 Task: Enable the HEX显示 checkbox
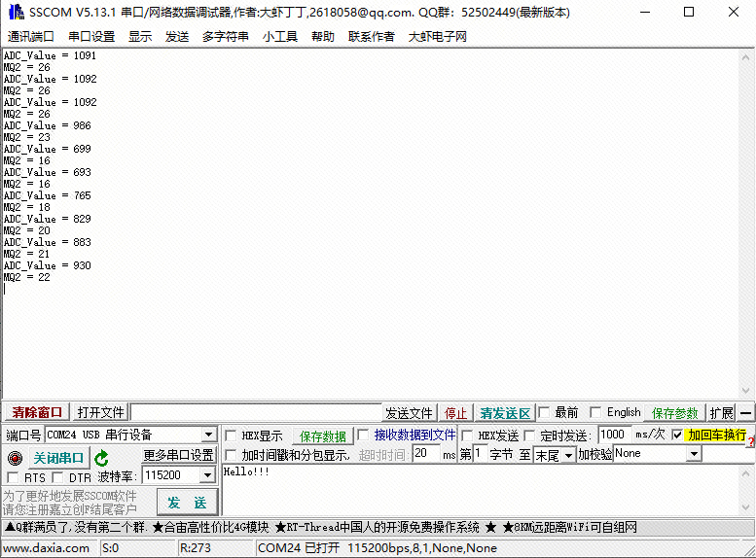231,436
